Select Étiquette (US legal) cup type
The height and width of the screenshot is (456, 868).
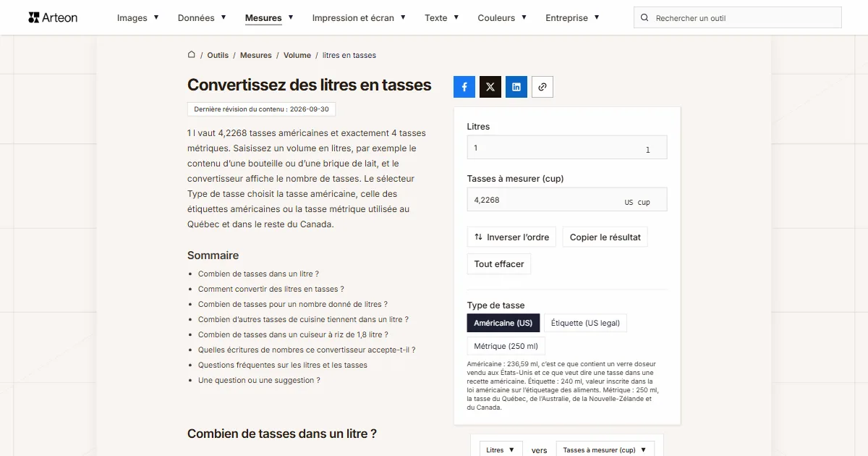tap(585, 323)
